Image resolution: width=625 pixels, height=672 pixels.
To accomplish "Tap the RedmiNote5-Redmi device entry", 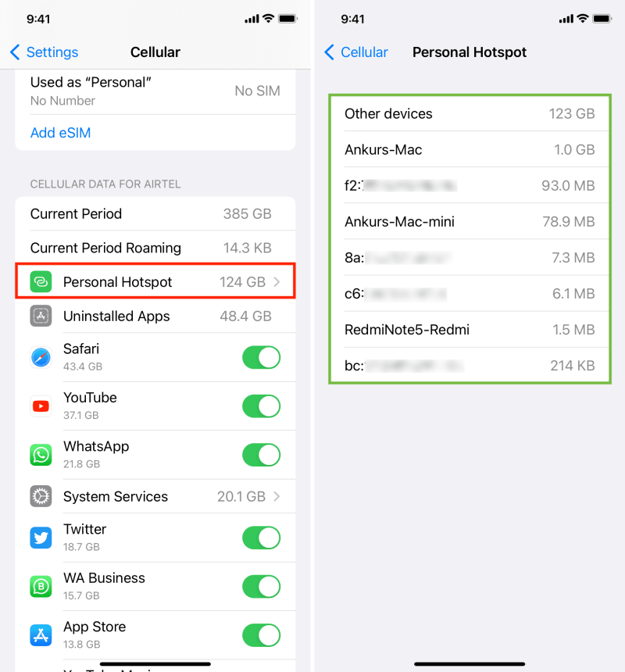I will (x=470, y=330).
